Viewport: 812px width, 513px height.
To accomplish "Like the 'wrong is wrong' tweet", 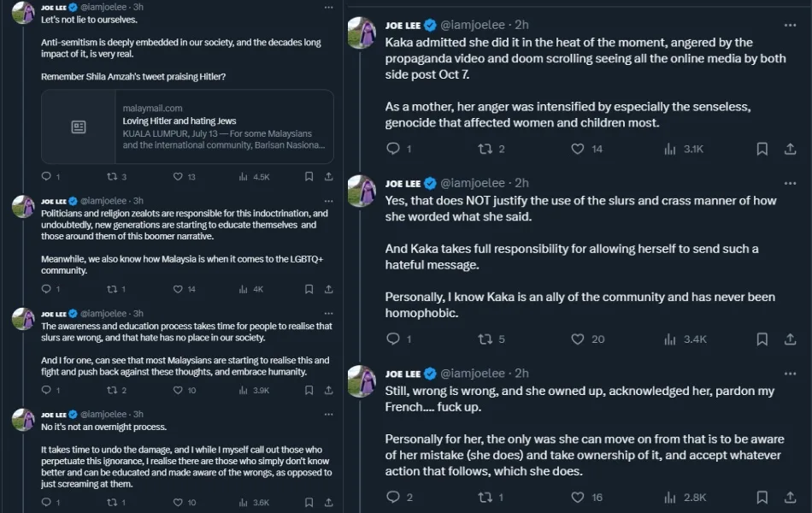I will [x=578, y=497].
